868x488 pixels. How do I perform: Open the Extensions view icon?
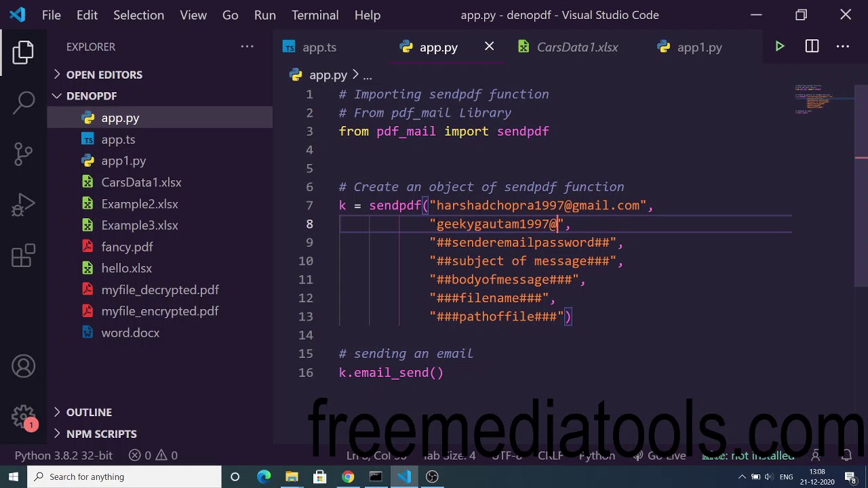23,256
